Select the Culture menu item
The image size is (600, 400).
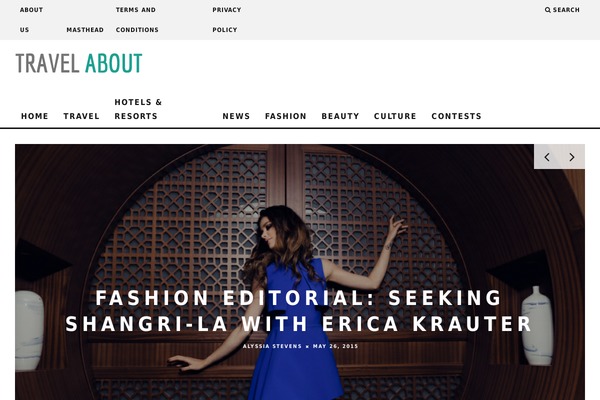[x=395, y=116]
